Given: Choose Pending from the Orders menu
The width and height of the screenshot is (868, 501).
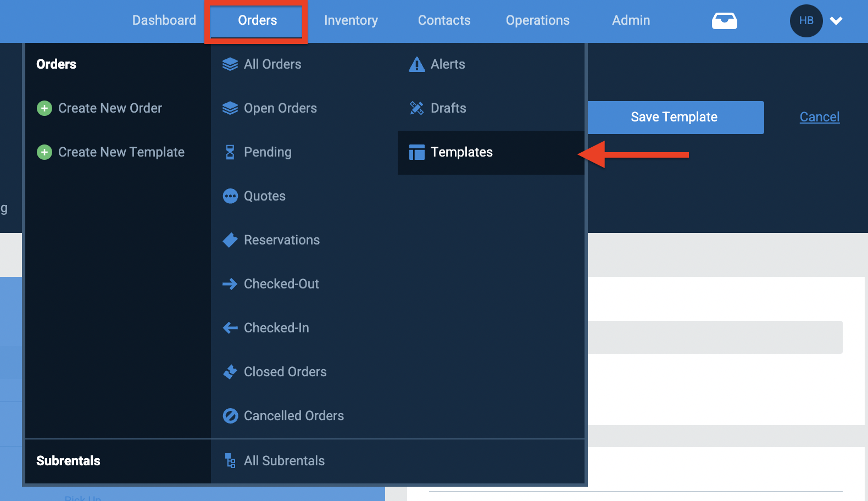Looking at the screenshot, I should [x=268, y=152].
